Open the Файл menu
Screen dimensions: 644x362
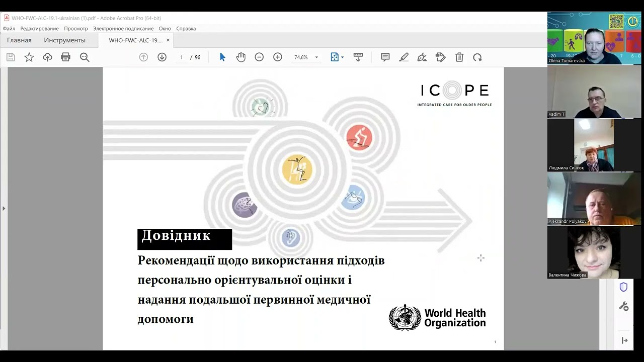(9, 29)
